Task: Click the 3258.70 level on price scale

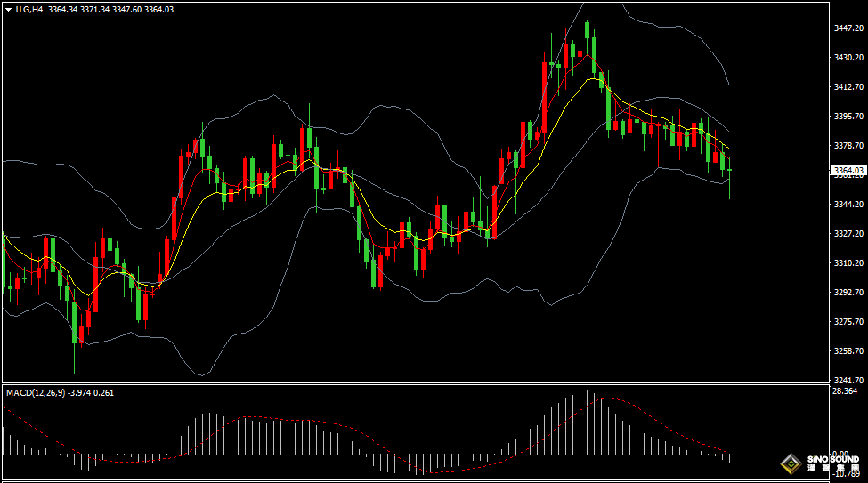Action: coord(847,351)
